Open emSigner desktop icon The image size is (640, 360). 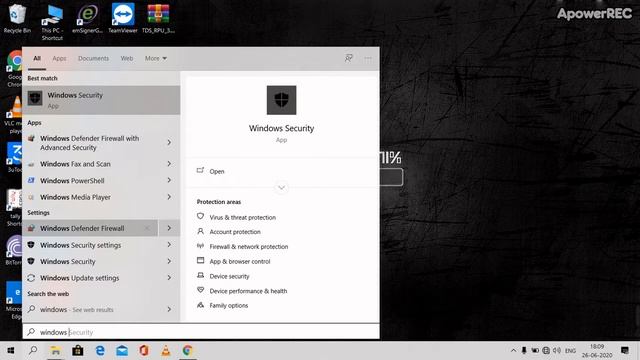coord(87,18)
